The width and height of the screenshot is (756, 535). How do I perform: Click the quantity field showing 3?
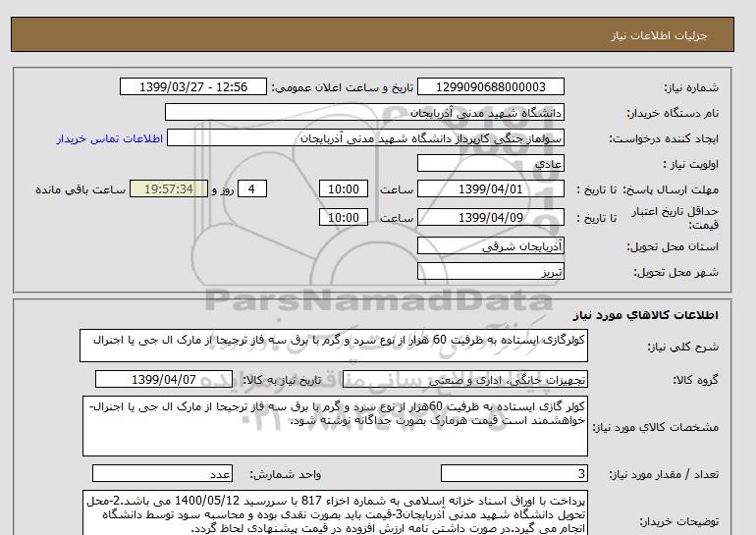pos(514,474)
